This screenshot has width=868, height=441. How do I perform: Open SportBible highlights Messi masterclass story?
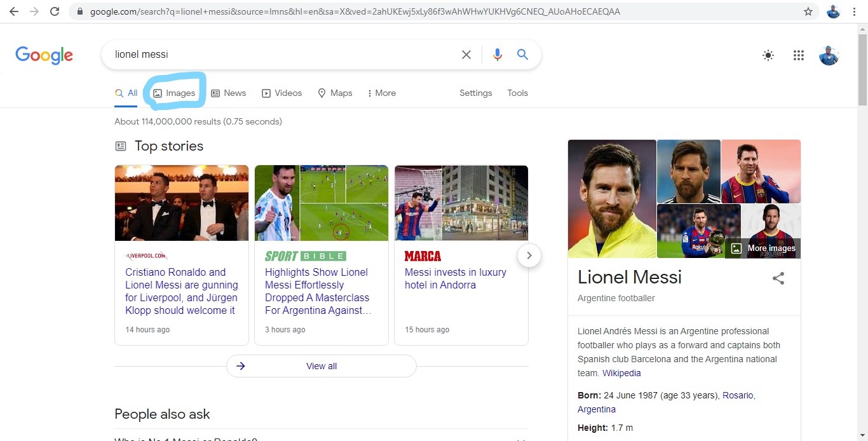318,291
